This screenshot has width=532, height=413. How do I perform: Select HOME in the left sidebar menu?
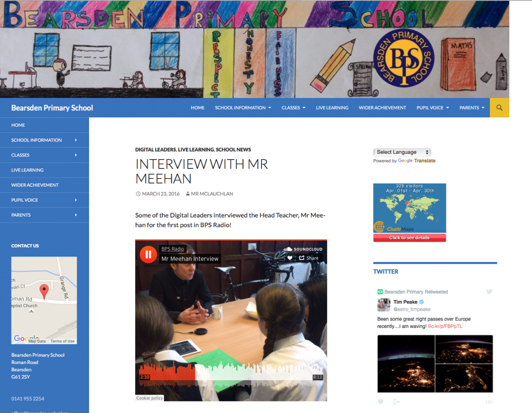(x=18, y=125)
